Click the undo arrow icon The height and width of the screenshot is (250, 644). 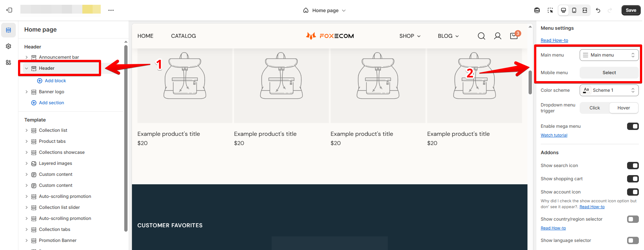pos(598,10)
